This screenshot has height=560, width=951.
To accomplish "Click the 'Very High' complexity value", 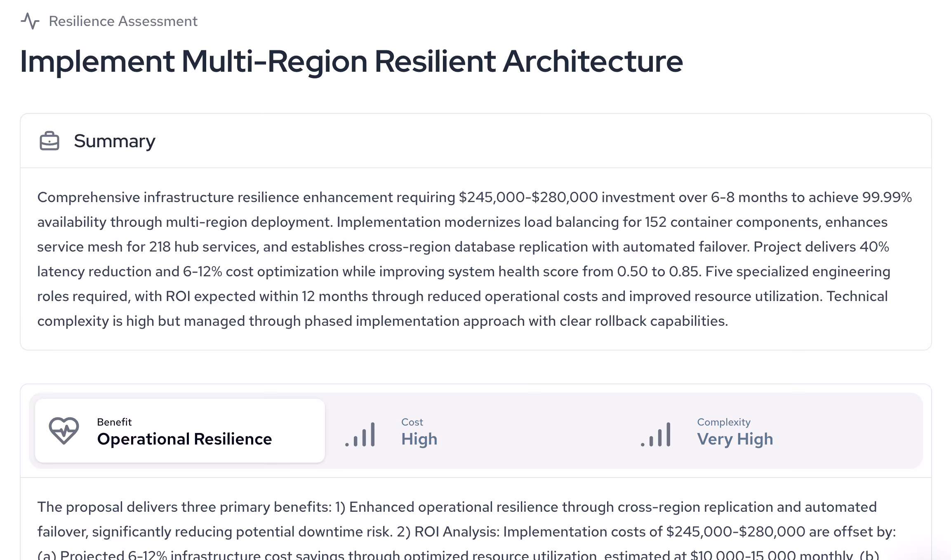I will pos(735,439).
